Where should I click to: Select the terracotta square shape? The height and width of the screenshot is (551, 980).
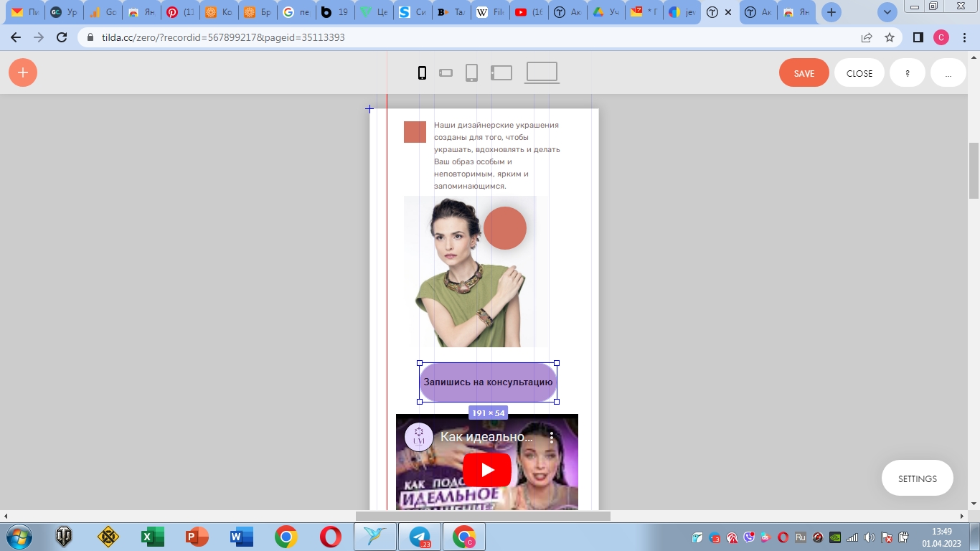pyautogui.click(x=415, y=132)
